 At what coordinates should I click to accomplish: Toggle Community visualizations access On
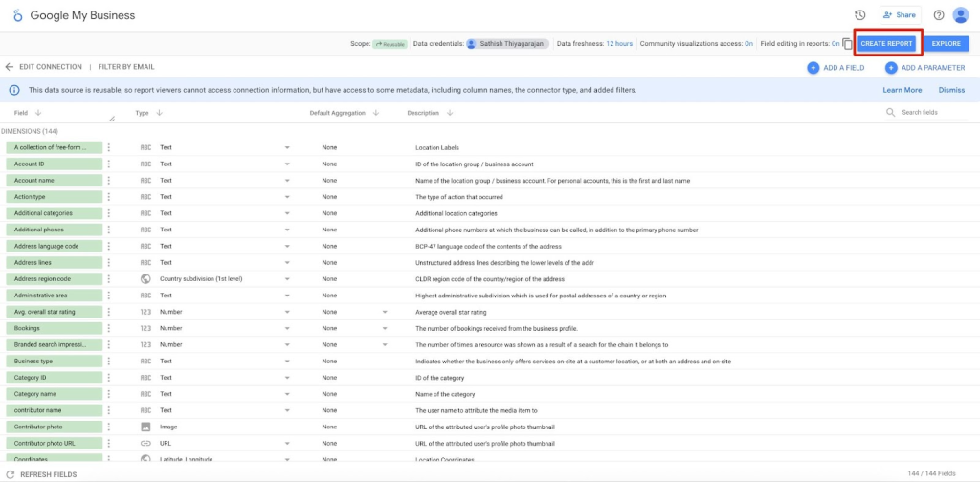[x=748, y=44]
